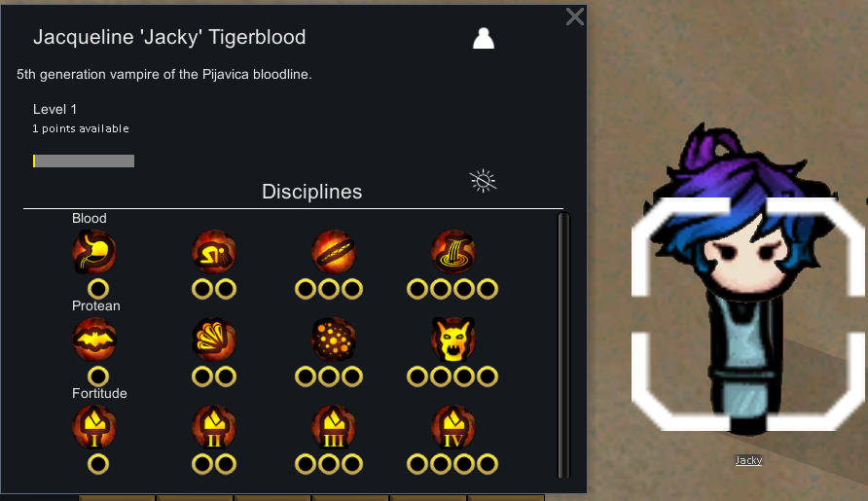Click the Protean spotted swarm icon
868x501 pixels.
click(333, 340)
